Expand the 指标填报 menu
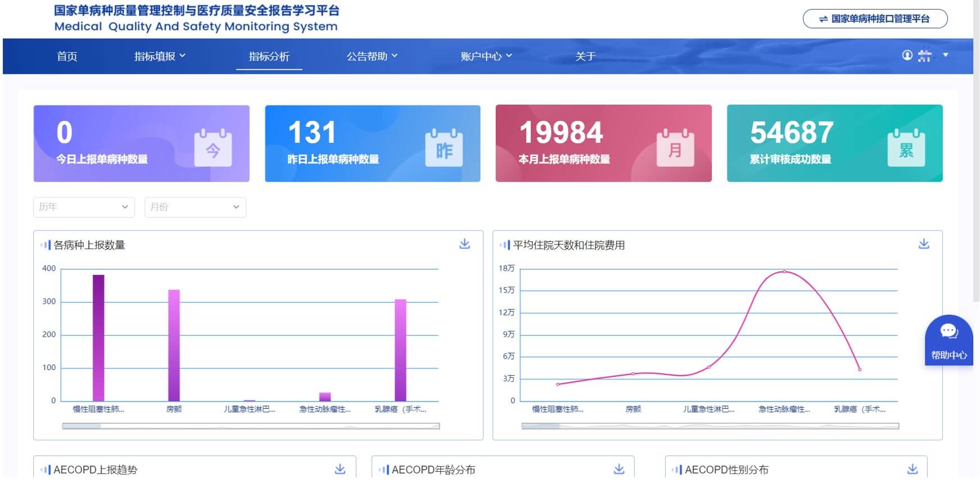Viewport: 980px width, 487px height. (x=160, y=56)
